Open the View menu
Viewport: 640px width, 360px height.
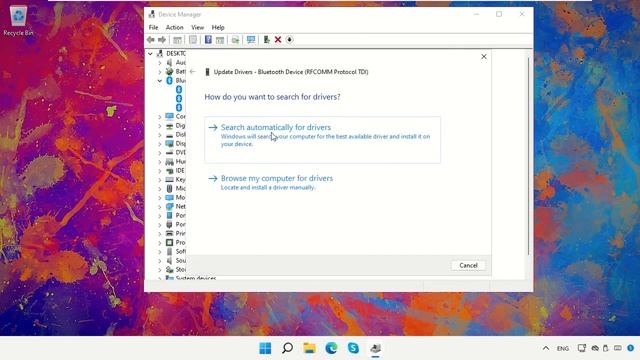point(198,27)
